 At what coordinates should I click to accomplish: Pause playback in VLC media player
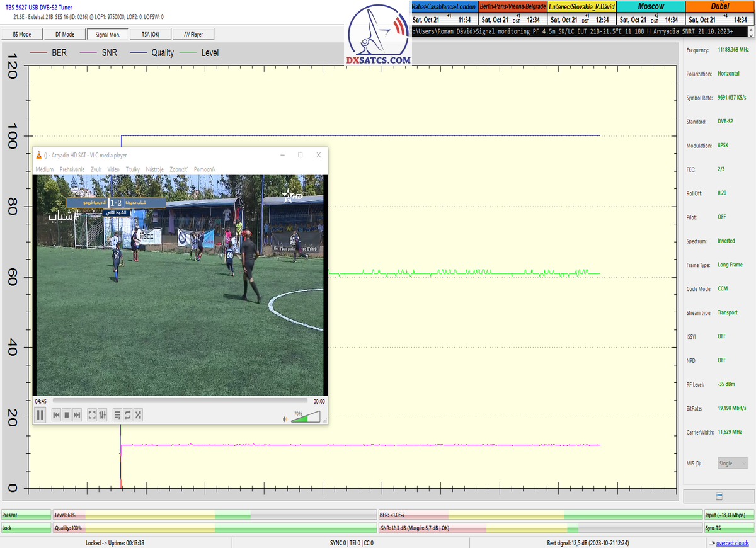click(40, 414)
